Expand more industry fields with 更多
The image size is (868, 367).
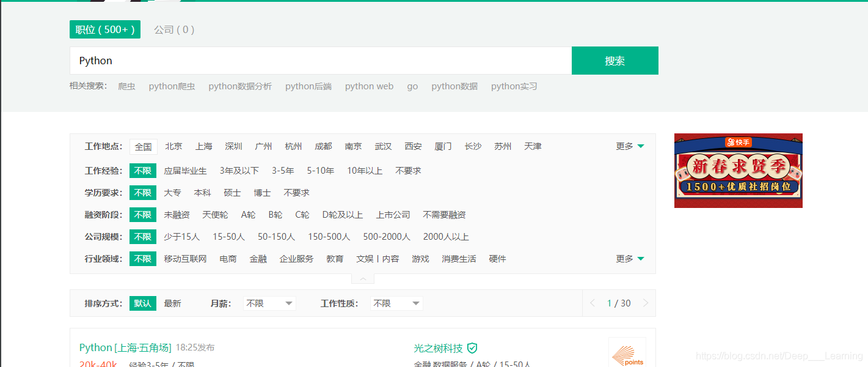[x=630, y=259]
